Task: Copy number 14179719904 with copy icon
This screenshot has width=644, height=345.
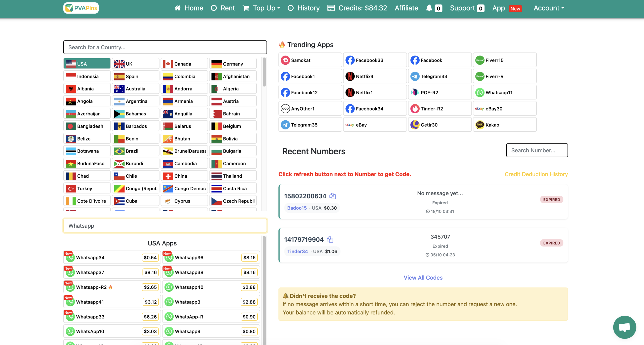Action: (330, 239)
